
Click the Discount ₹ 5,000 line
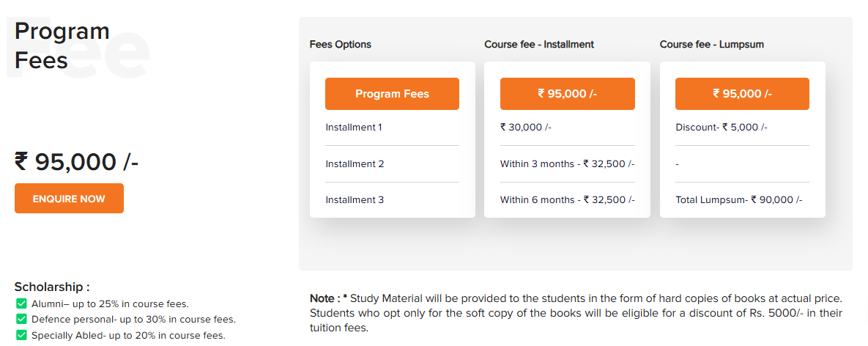click(x=721, y=128)
